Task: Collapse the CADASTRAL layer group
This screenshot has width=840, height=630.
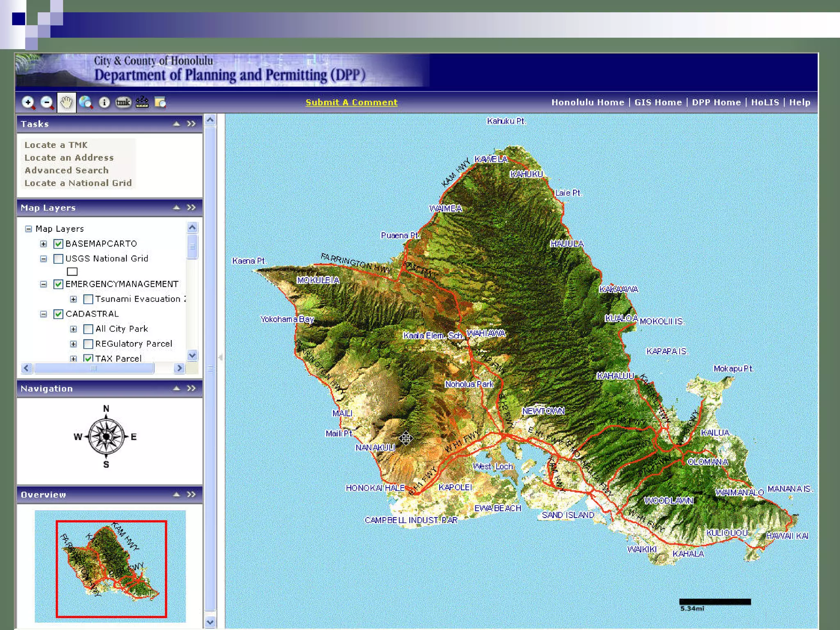Action: (x=43, y=314)
